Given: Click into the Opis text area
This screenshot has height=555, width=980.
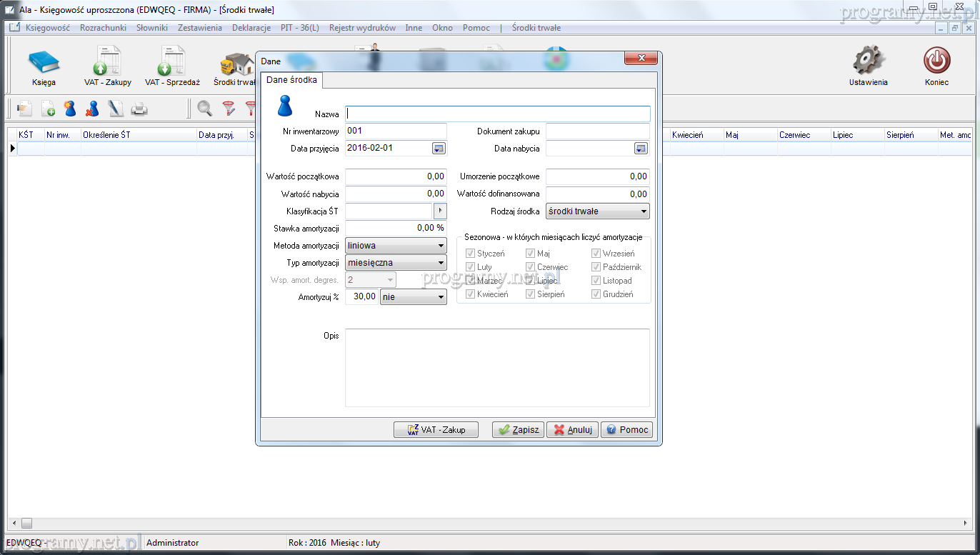Looking at the screenshot, I should point(497,368).
